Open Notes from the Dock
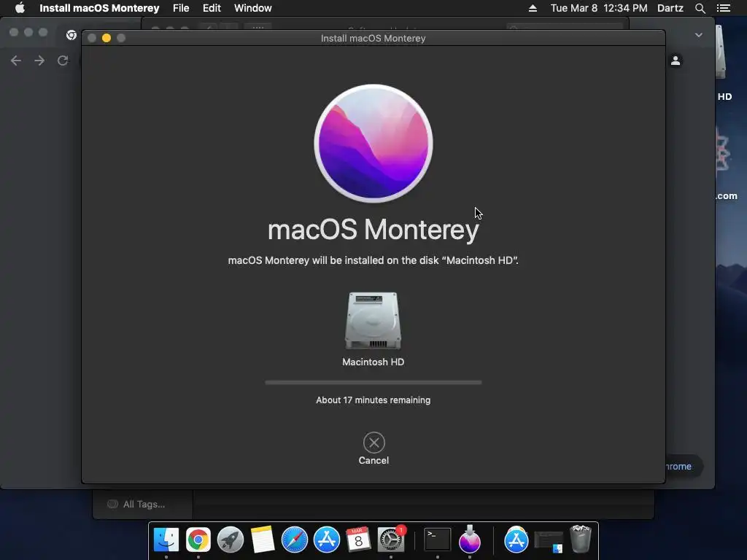Image resolution: width=747 pixels, height=560 pixels. (263, 540)
